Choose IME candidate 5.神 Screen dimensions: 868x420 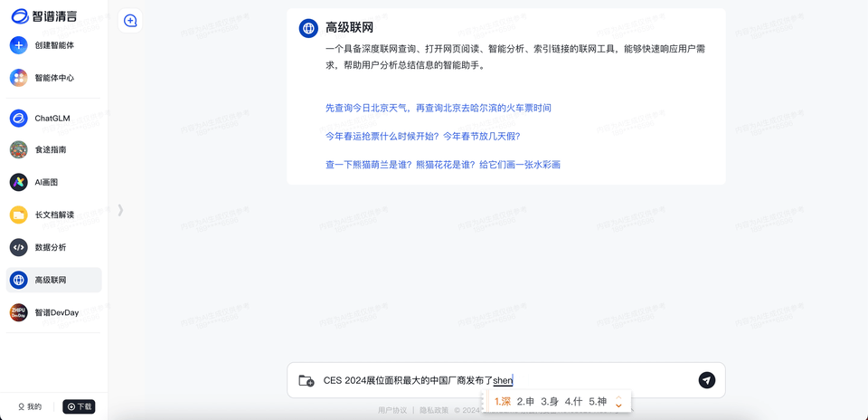pos(598,402)
